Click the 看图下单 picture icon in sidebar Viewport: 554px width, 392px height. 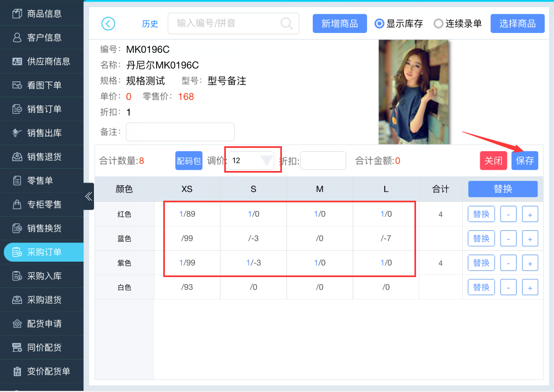(x=17, y=85)
